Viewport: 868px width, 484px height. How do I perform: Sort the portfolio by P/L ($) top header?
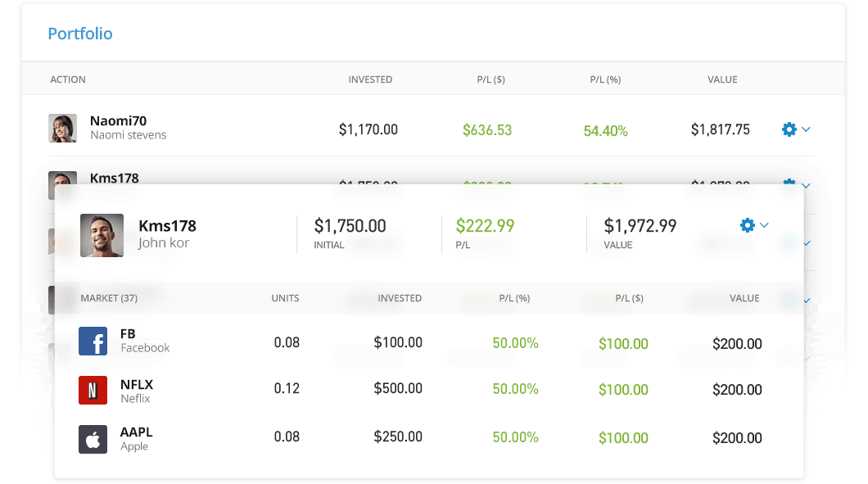coord(491,79)
